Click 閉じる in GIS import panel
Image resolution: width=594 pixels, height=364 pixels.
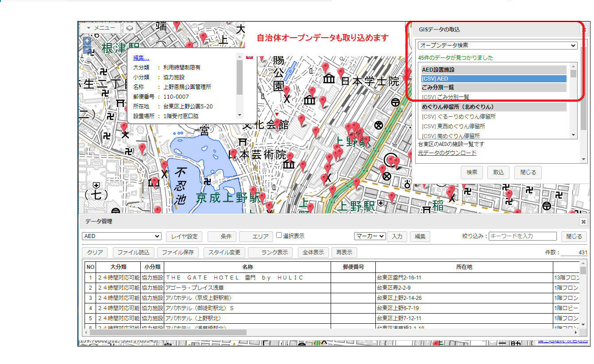point(528,172)
